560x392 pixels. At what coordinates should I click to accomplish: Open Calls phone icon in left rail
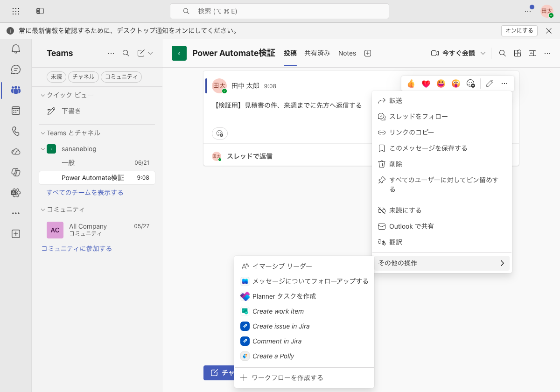pyautogui.click(x=16, y=131)
